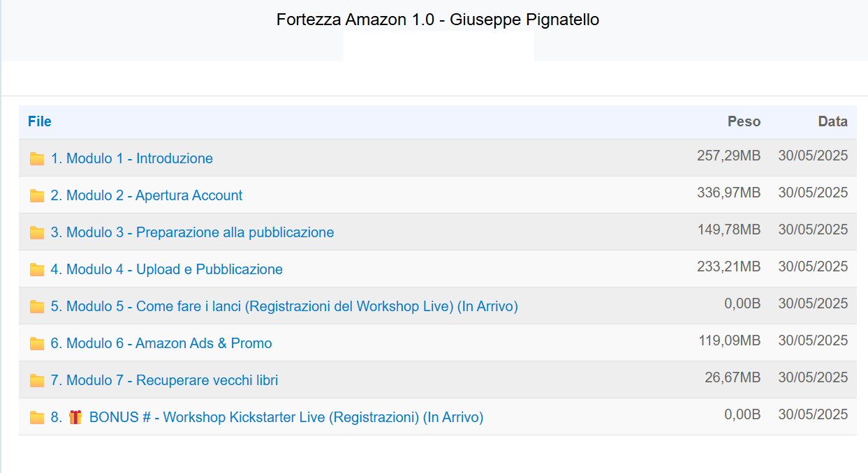Click folder icon for Modulo 1 - Introduzione
This screenshot has height=473, width=868.
[x=37, y=158]
